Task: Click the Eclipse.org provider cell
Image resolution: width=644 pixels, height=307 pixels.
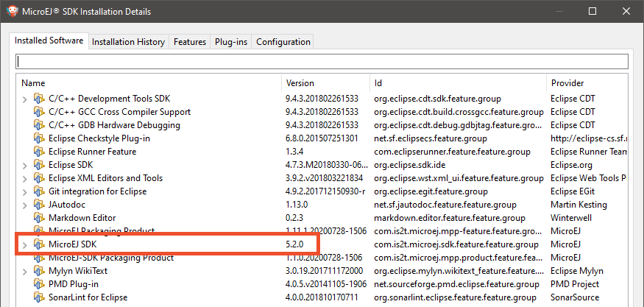Action: pos(571,165)
